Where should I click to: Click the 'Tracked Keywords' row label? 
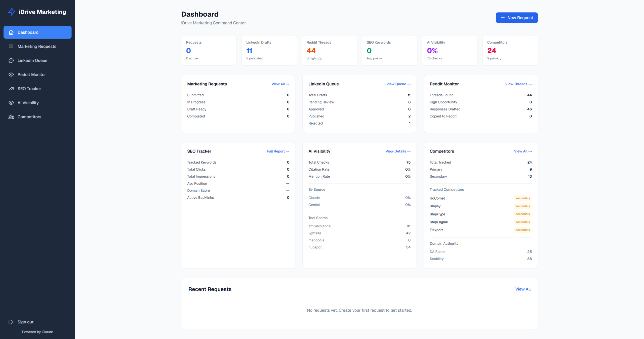202,162
